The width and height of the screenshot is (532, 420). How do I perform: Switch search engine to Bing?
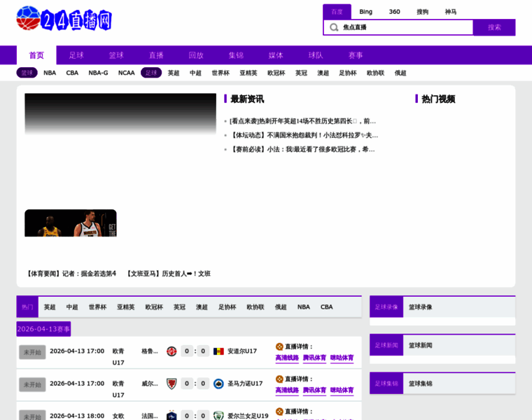click(365, 11)
